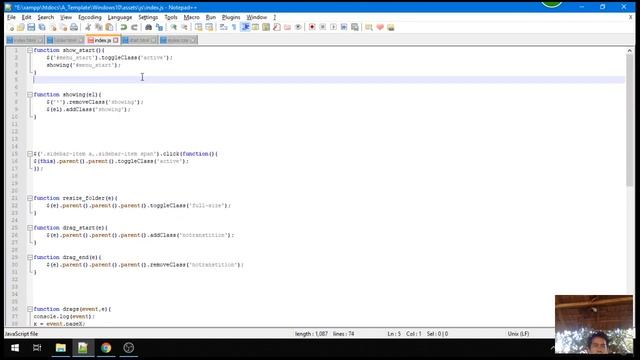Open the File menu

click(x=11, y=17)
